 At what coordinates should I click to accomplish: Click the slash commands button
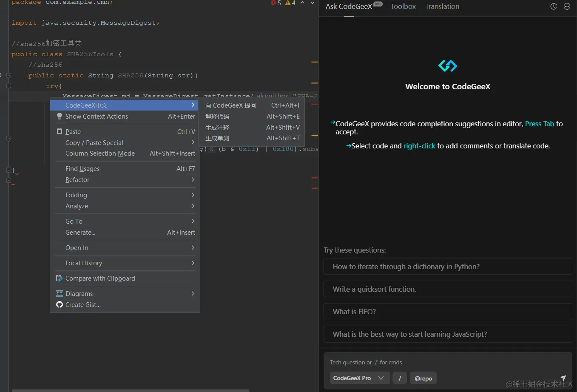pyautogui.click(x=400, y=378)
